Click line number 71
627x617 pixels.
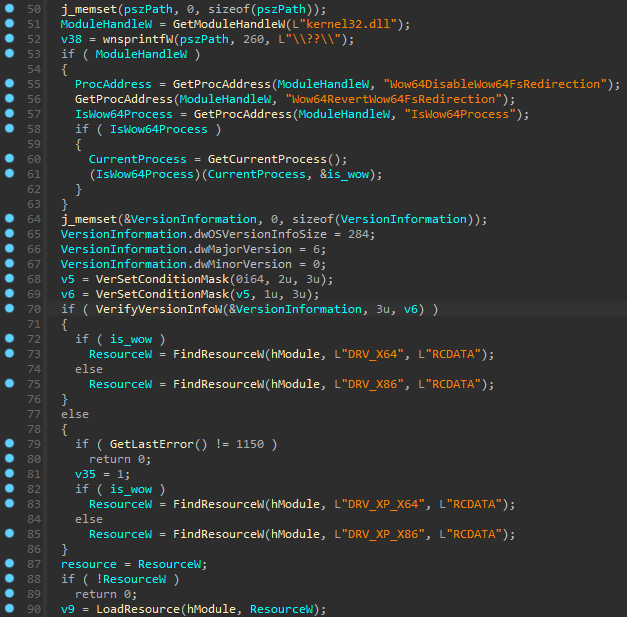[x=34, y=324]
